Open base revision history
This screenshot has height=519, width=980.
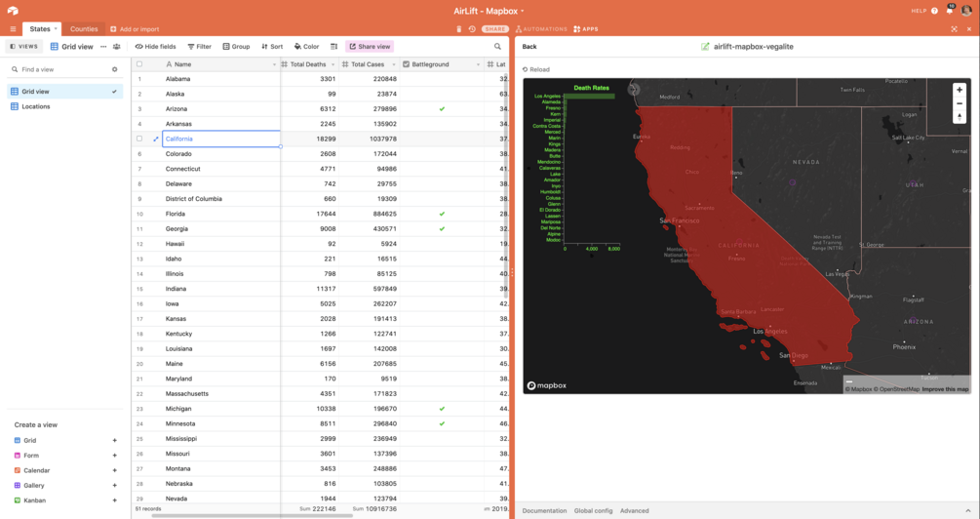coord(472,28)
